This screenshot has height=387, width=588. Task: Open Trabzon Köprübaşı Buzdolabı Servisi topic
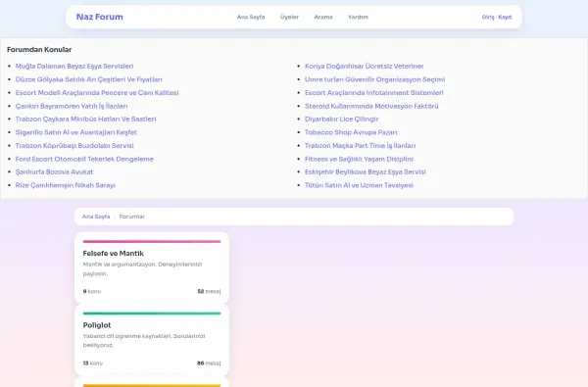(x=74, y=146)
